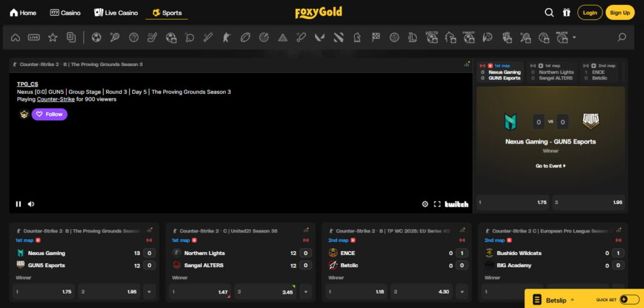The height and width of the screenshot is (308, 644).
Task: Select the Volta esoccer icon
Action: [431, 37]
